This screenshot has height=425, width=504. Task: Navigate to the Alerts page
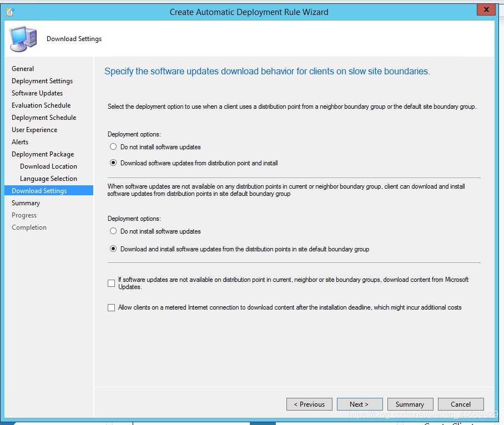point(20,142)
